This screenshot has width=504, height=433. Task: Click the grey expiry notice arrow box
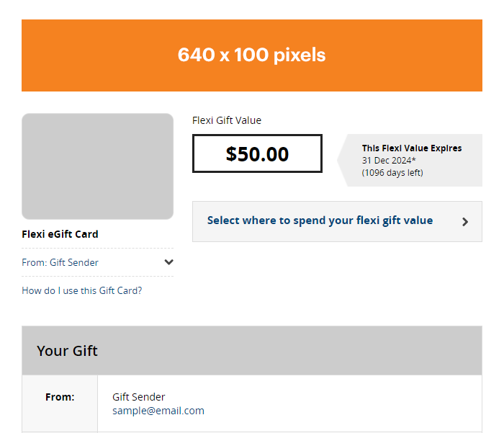[x=410, y=160]
